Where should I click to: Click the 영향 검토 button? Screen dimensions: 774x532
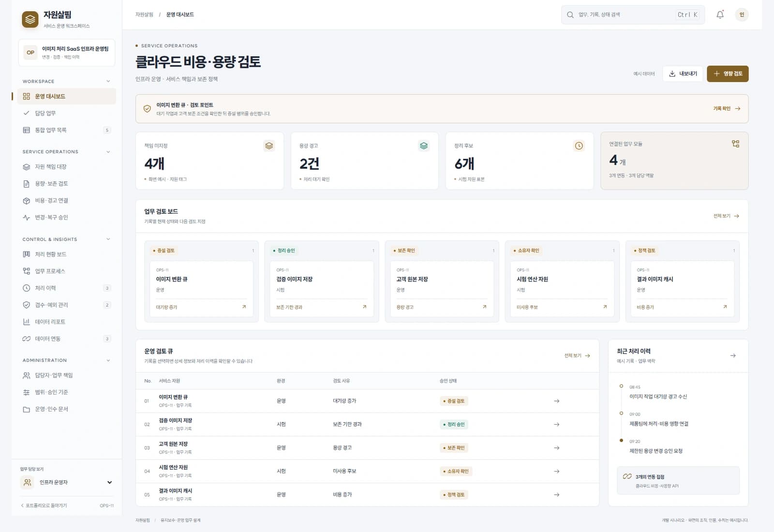[728, 74]
